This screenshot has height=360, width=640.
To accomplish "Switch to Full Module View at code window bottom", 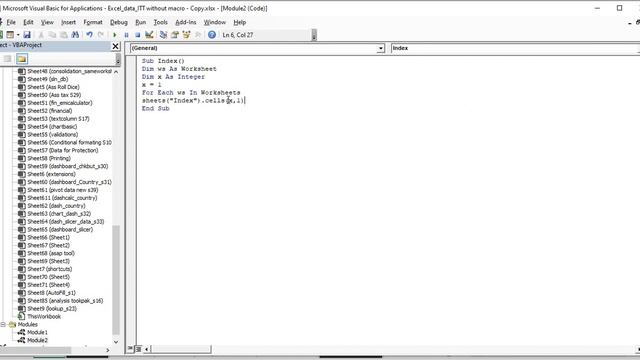I will coord(138,349).
